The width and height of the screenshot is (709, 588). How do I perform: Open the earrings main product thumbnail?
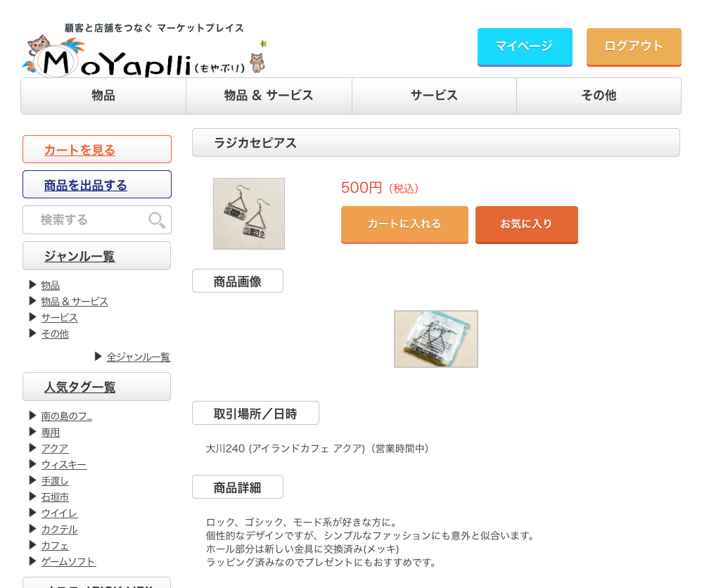249,214
